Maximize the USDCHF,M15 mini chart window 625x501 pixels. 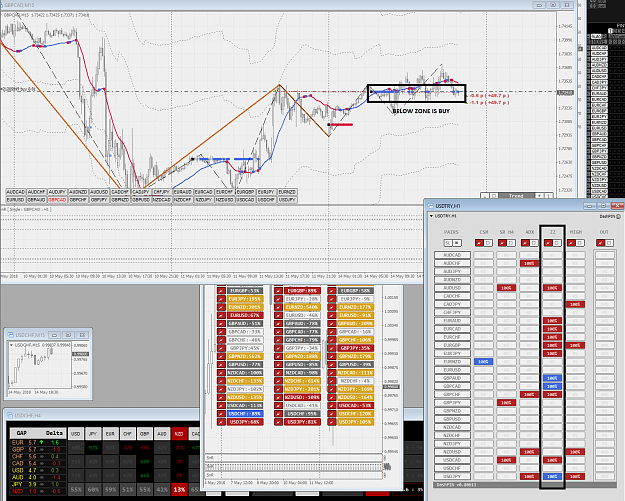68,335
